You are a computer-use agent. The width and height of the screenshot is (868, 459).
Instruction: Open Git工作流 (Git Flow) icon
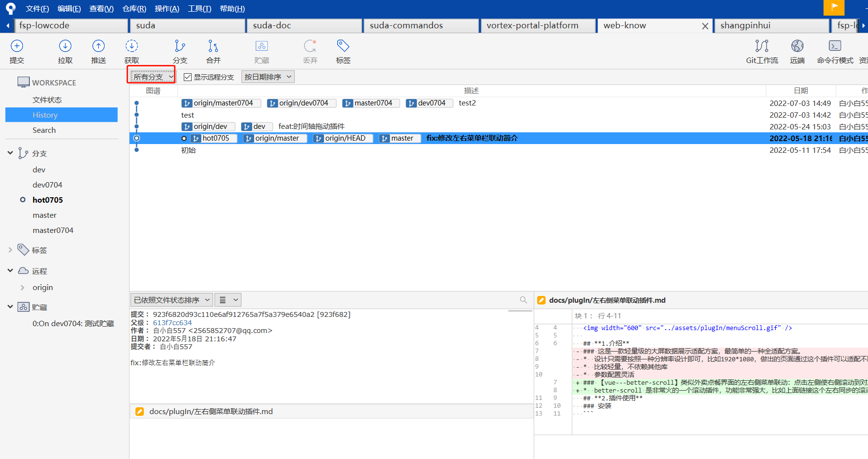point(762,46)
